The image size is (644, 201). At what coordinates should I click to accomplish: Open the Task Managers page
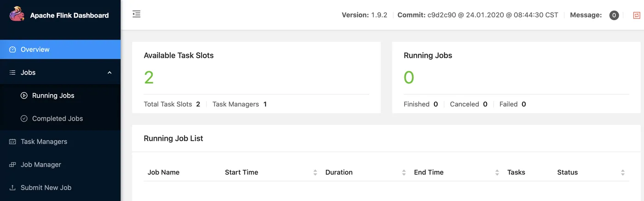(44, 141)
